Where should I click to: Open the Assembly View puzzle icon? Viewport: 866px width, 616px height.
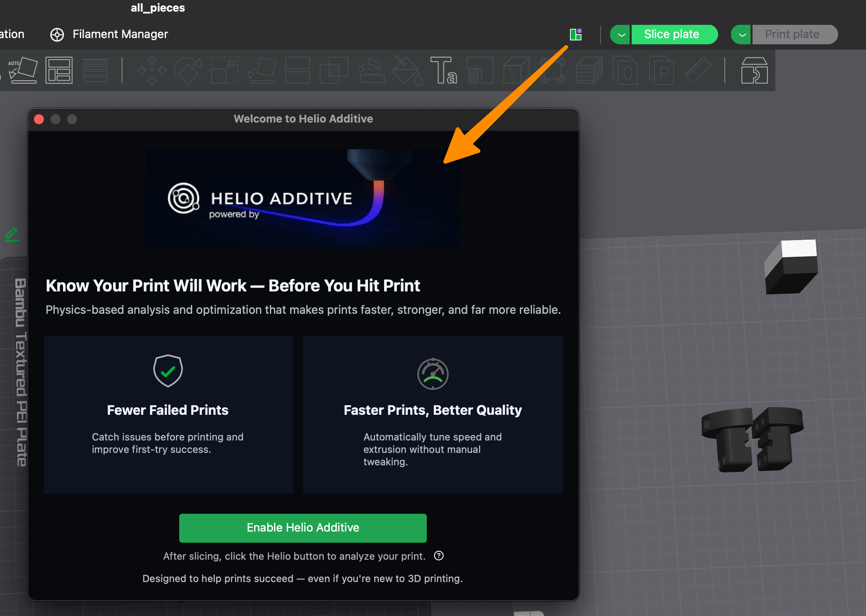pos(754,70)
